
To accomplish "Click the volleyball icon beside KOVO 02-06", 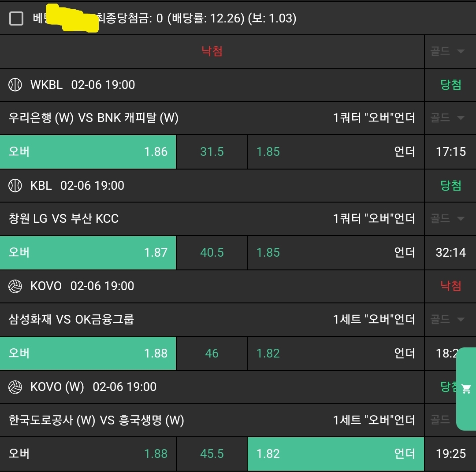I will pyautogui.click(x=15, y=286).
